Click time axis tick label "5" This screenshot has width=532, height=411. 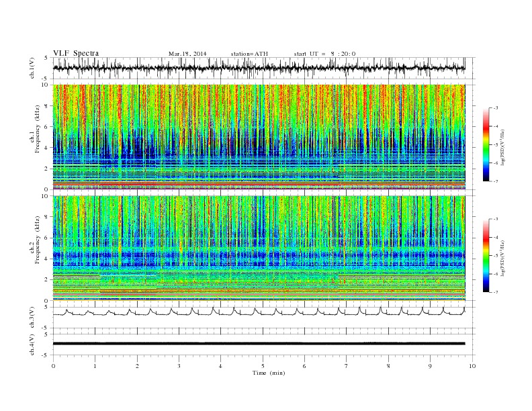coord(263,366)
